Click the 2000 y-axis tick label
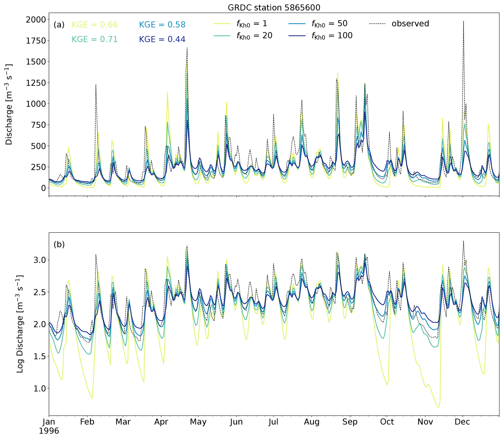The height and width of the screenshot is (438, 504). point(36,20)
